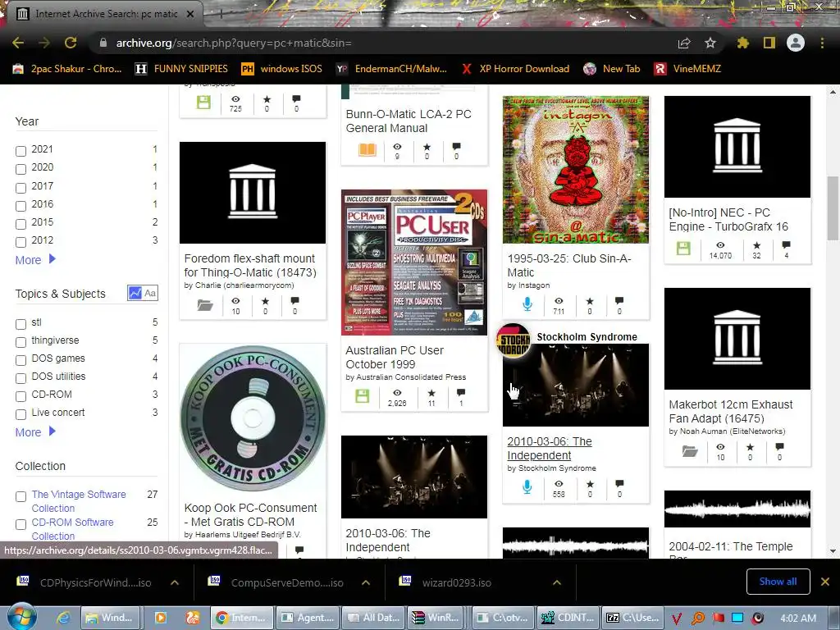
Task: Open the 2010-03-06: The Independent underlined link
Action: click(549, 449)
